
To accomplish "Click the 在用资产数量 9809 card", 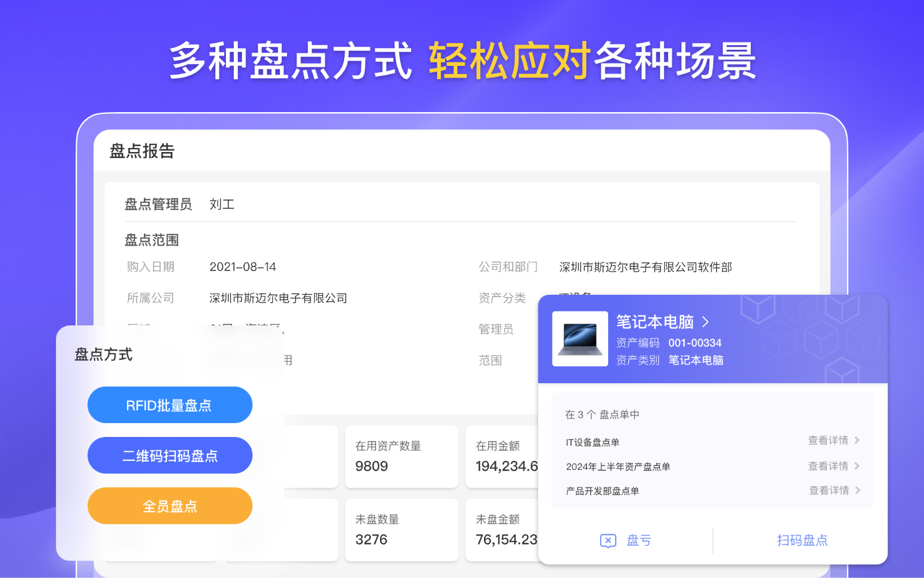I will [x=401, y=457].
